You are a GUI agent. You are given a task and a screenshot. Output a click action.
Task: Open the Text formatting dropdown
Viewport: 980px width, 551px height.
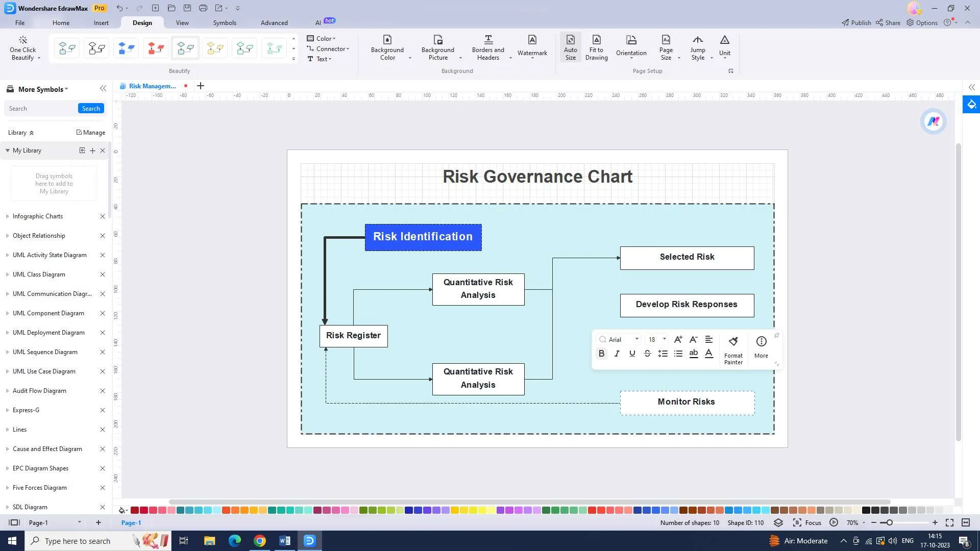pyautogui.click(x=323, y=59)
